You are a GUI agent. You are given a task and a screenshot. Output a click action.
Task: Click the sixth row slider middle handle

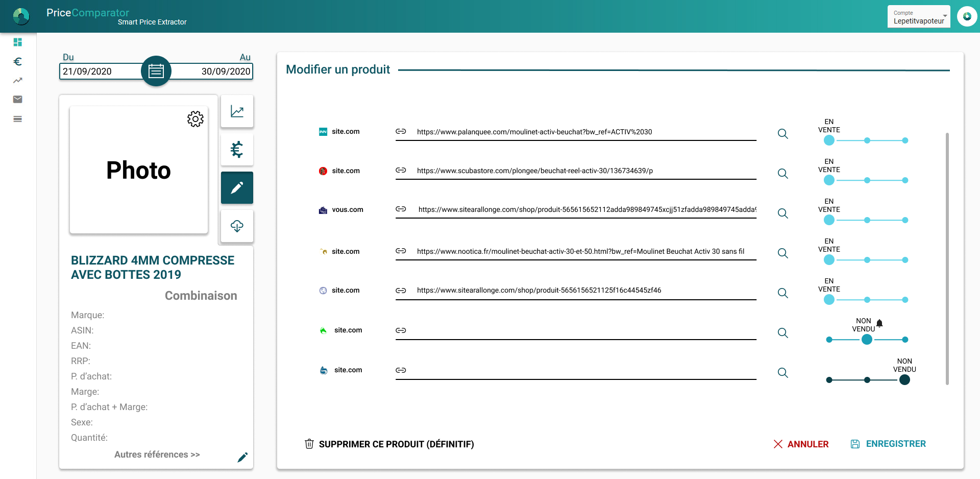[x=867, y=340]
